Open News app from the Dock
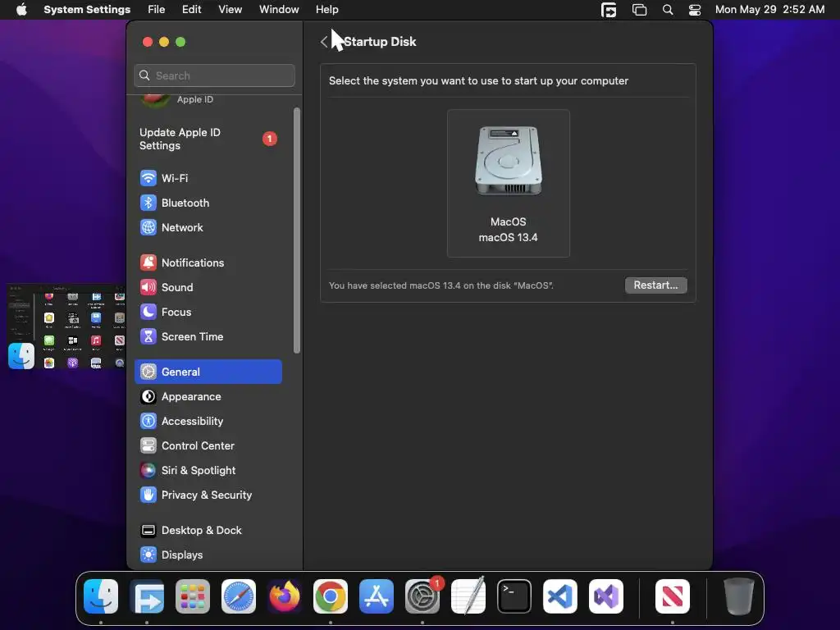Image resolution: width=840 pixels, height=630 pixels. (673, 596)
